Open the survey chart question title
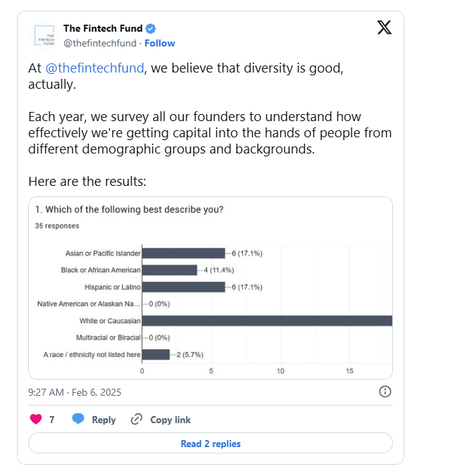This screenshot has width=450, height=476. [x=130, y=209]
